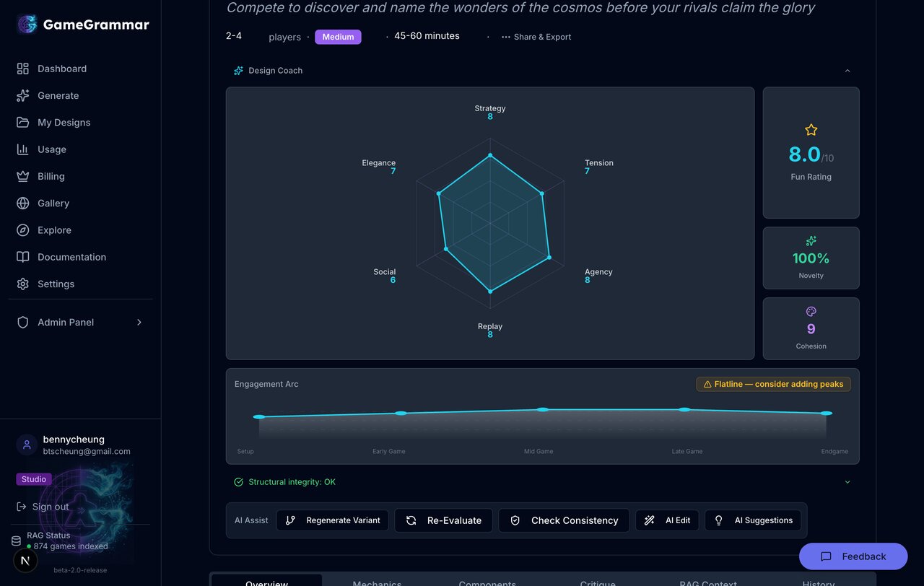
Task: Open Explore using its compass icon
Action: [22, 229]
